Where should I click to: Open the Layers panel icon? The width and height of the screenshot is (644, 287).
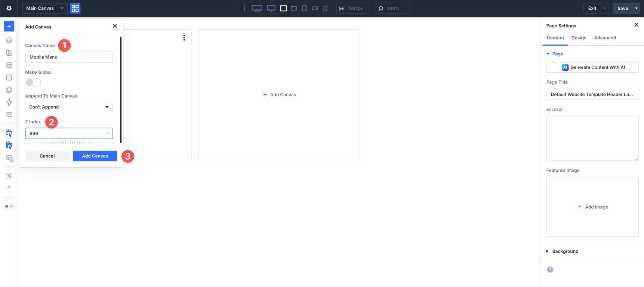click(x=9, y=40)
